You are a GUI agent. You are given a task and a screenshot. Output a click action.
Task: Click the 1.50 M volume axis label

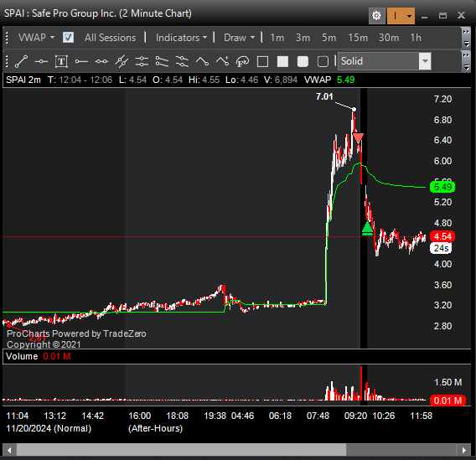tap(448, 382)
